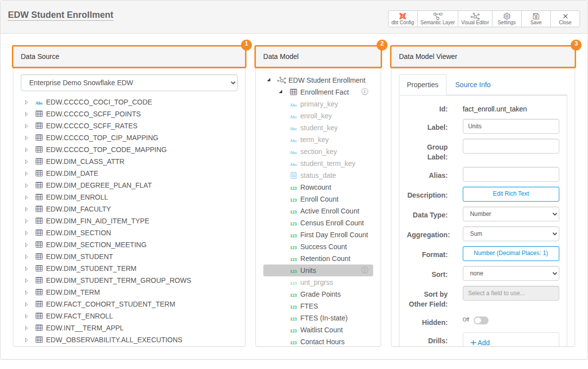Click the table icon of EDW.CCCCO_SCFF_RATES

click(x=39, y=126)
